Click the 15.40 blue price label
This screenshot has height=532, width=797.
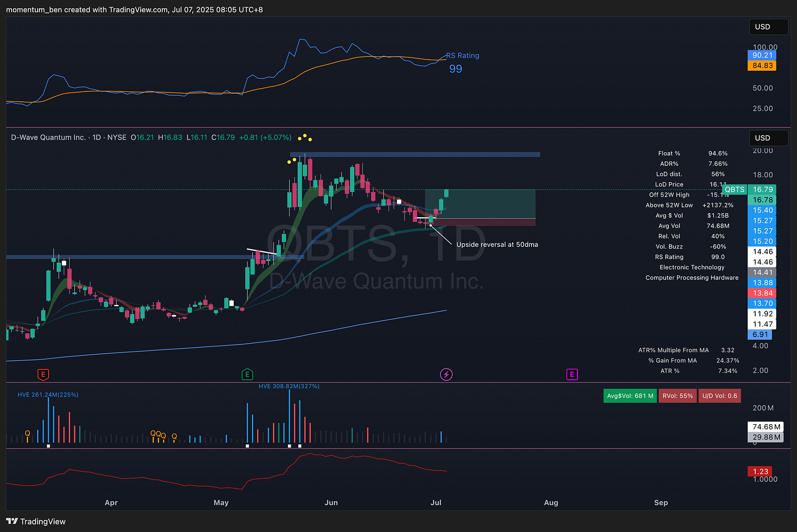[x=762, y=210]
